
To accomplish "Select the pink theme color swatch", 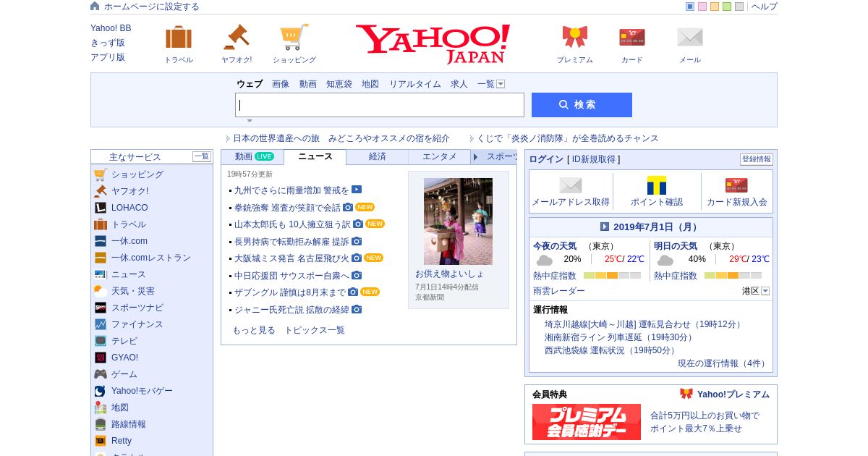I will (702, 7).
